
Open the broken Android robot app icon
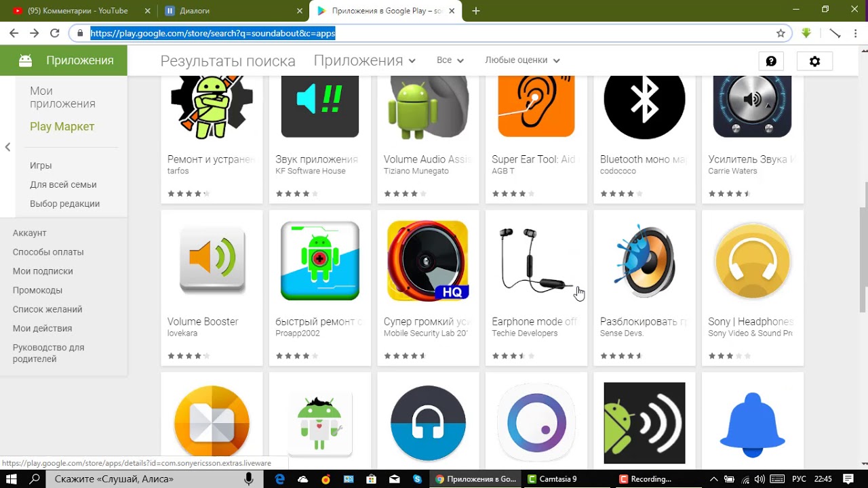pyautogui.click(x=319, y=424)
